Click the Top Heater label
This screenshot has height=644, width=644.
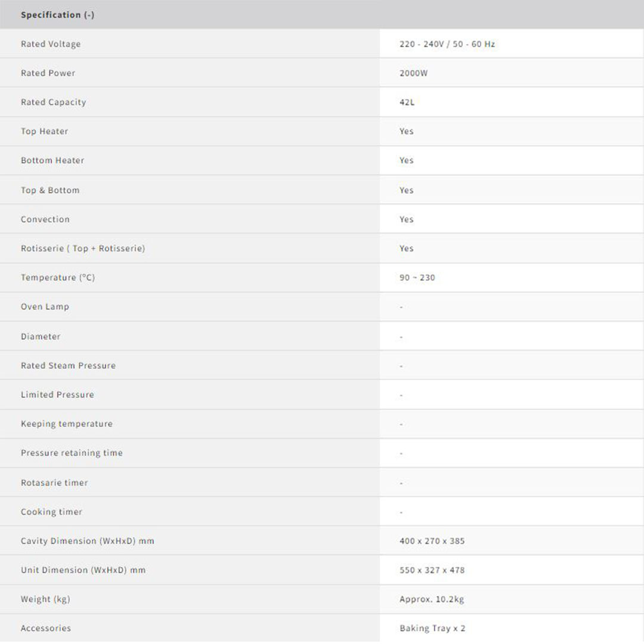pyautogui.click(x=45, y=131)
